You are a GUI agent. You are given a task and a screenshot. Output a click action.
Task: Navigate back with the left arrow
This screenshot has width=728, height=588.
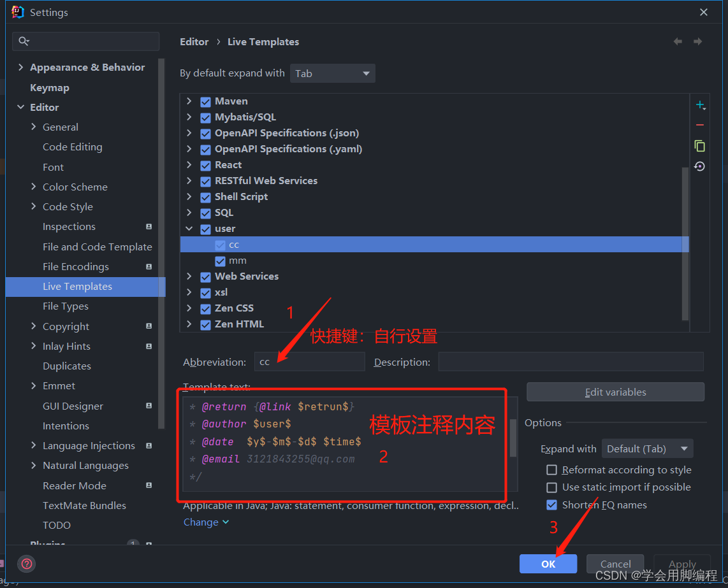pos(678,42)
